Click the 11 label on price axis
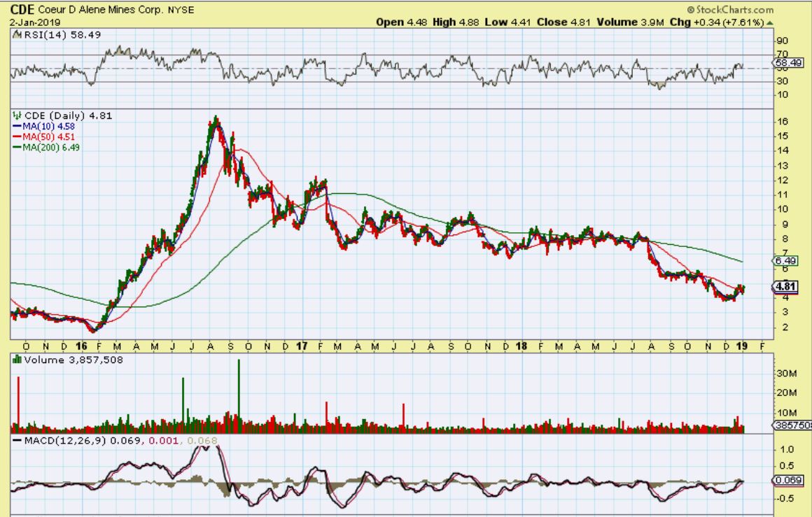The width and height of the screenshot is (812, 517). click(783, 195)
